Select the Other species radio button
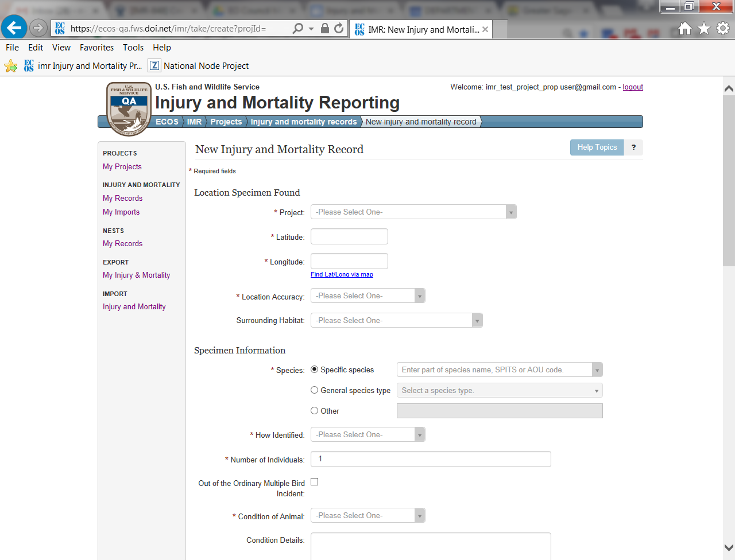This screenshot has width=735, height=560. click(x=314, y=411)
